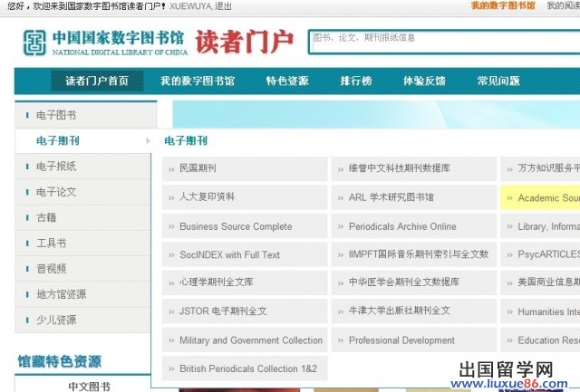Select 古籍 in the sidebar
This screenshot has height=392, width=580.
click(83, 217)
